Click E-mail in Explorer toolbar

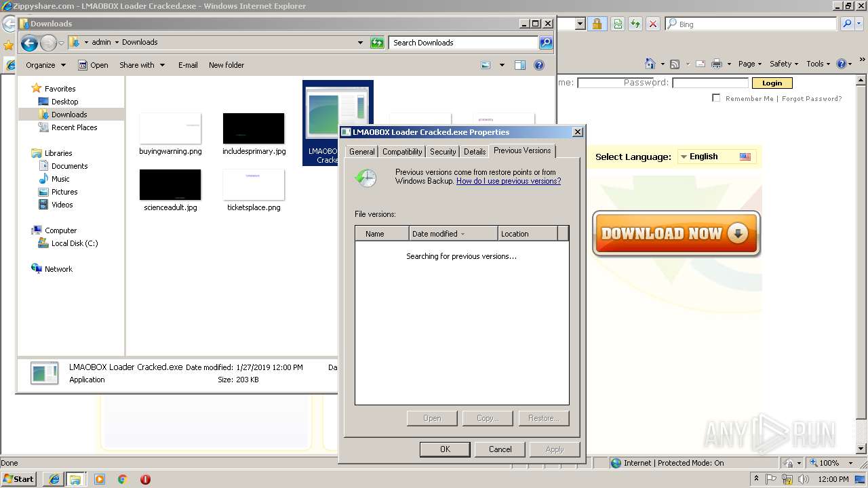(188, 65)
